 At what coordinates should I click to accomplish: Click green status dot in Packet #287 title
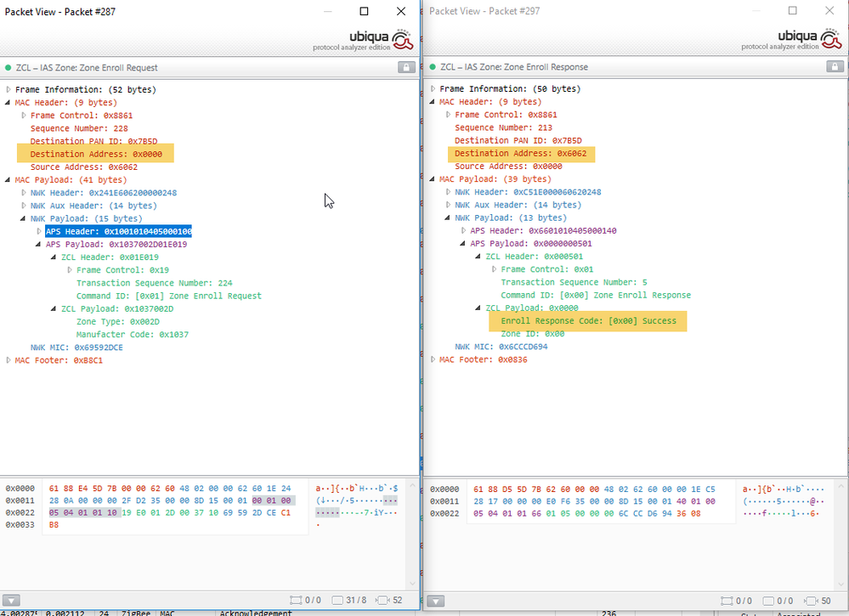tap(8, 68)
